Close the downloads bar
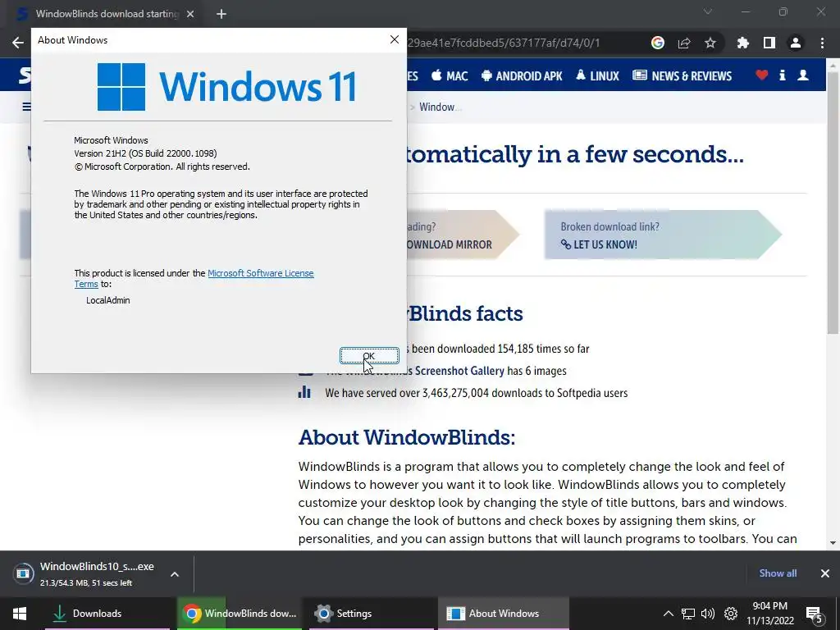The height and width of the screenshot is (630, 840). coord(825,573)
